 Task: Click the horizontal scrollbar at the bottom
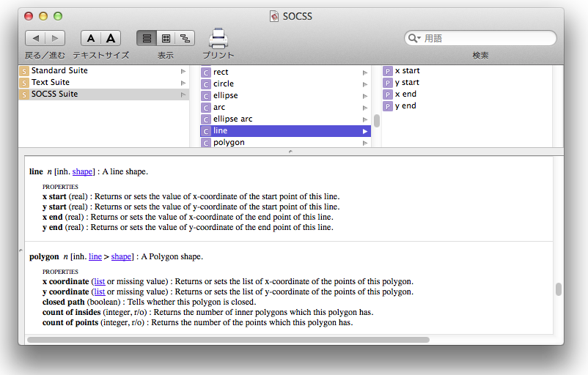227,340
